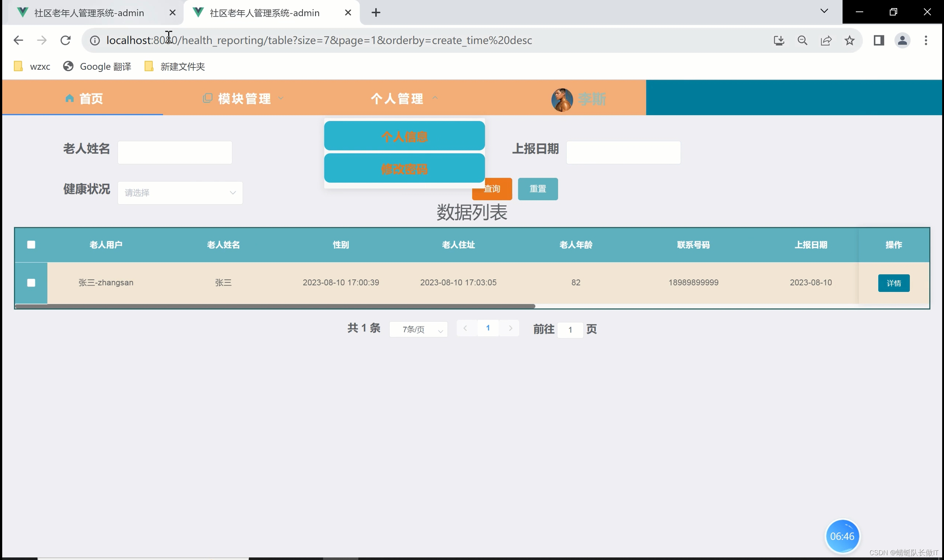944x560 pixels.
Task: Check the select-all checkbox in table header
Action: pyautogui.click(x=31, y=244)
